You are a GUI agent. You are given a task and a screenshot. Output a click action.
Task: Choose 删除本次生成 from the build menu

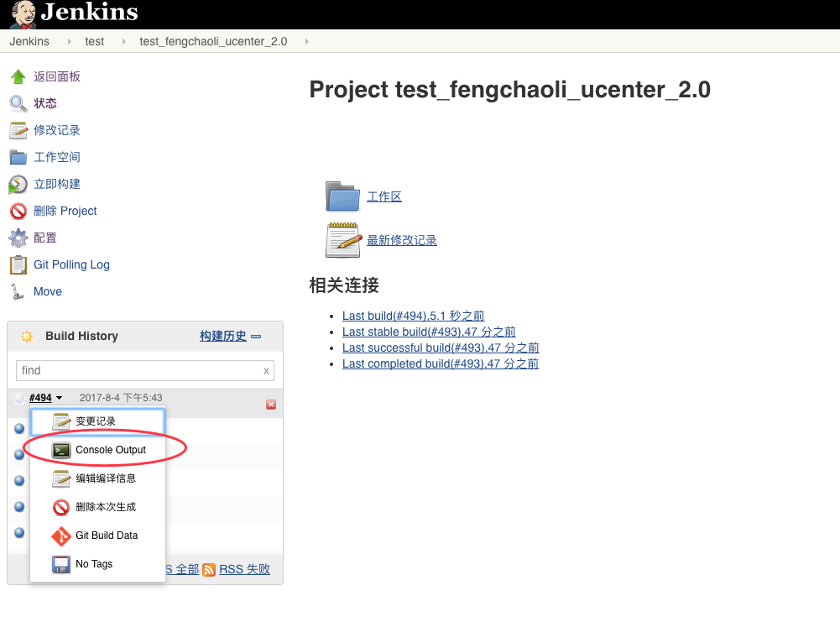tap(97, 507)
